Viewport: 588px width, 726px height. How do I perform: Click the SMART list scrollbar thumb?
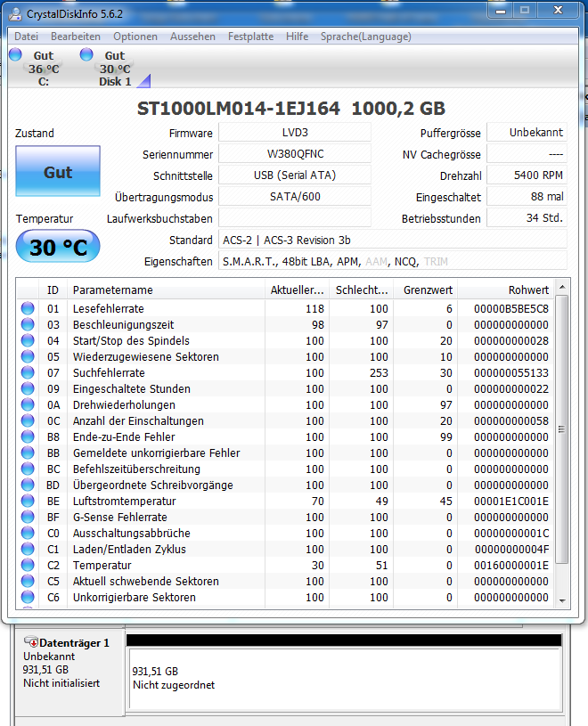tap(562, 429)
